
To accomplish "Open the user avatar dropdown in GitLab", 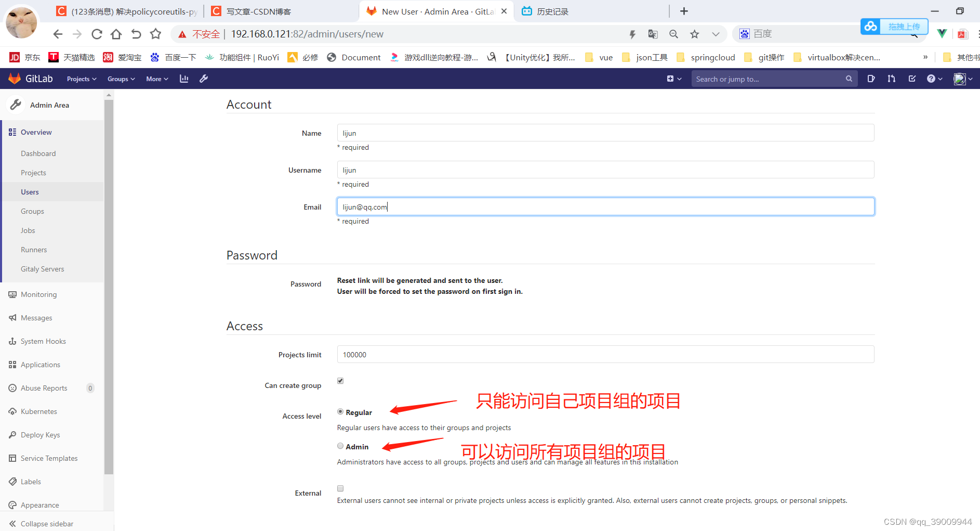I will (x=963, y=79).
